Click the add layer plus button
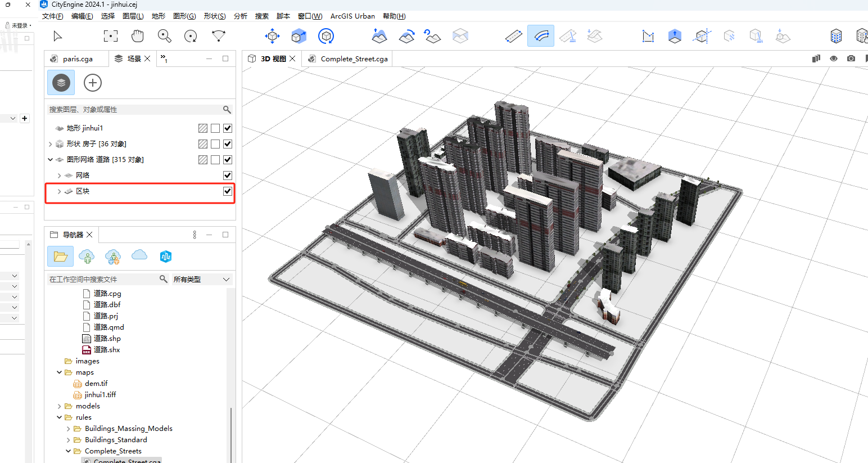868x463 pixels. tap(93, 83)
